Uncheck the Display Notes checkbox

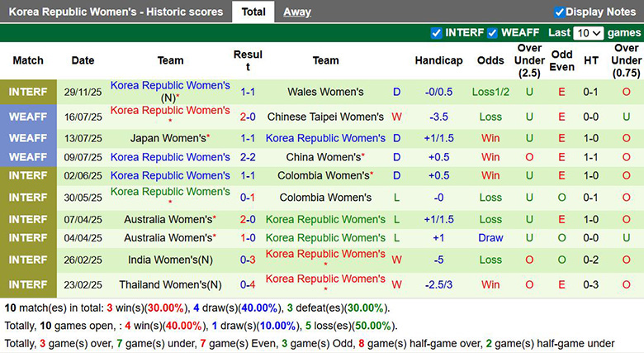click(560, 12)
